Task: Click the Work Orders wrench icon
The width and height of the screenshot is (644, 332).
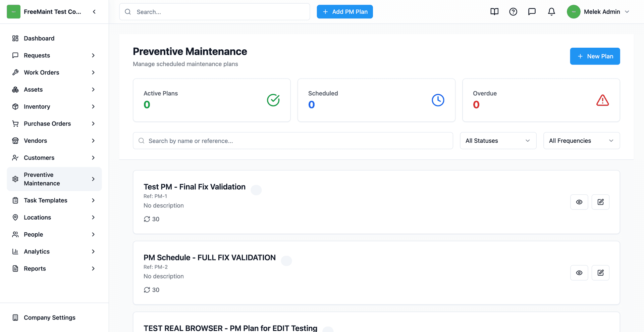Action: [x=15, y=73]
